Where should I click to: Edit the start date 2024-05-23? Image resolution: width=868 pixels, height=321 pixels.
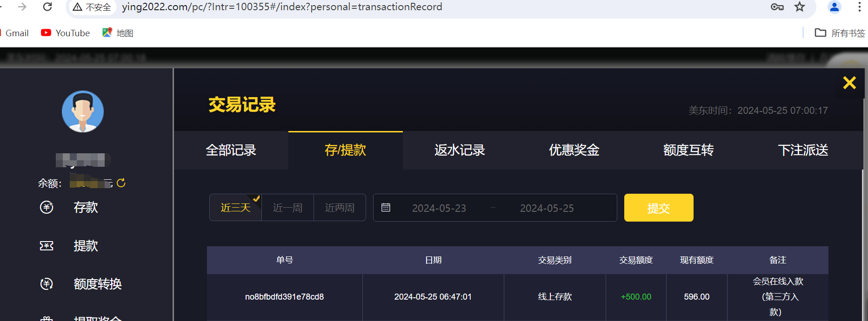(439, 208)
